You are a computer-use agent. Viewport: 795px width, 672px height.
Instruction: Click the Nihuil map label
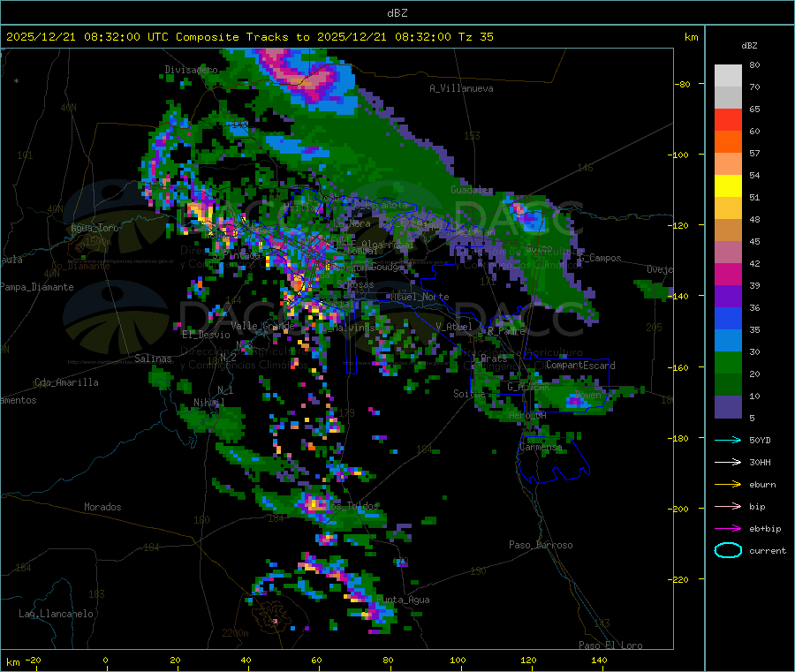208,403
